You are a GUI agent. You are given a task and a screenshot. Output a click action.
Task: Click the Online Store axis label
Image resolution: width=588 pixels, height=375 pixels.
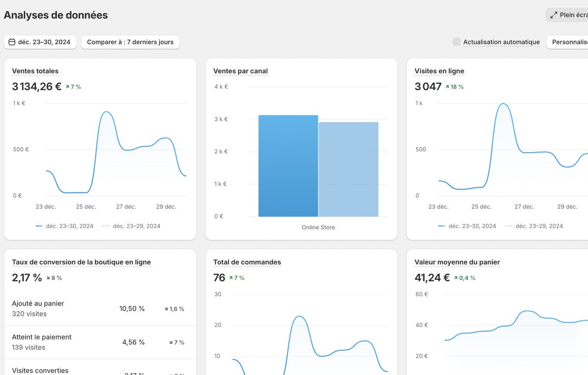coord(318,227)
